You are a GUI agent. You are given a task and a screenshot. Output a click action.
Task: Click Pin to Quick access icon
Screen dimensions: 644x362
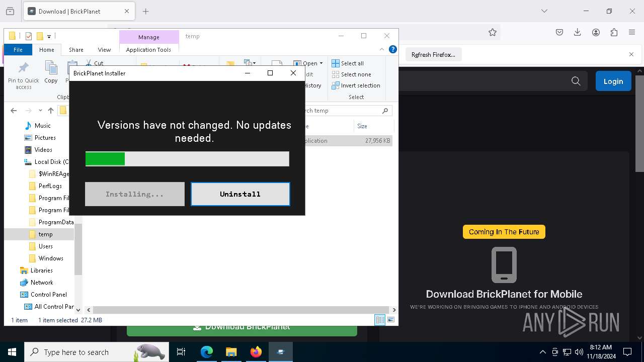[23, 76]
